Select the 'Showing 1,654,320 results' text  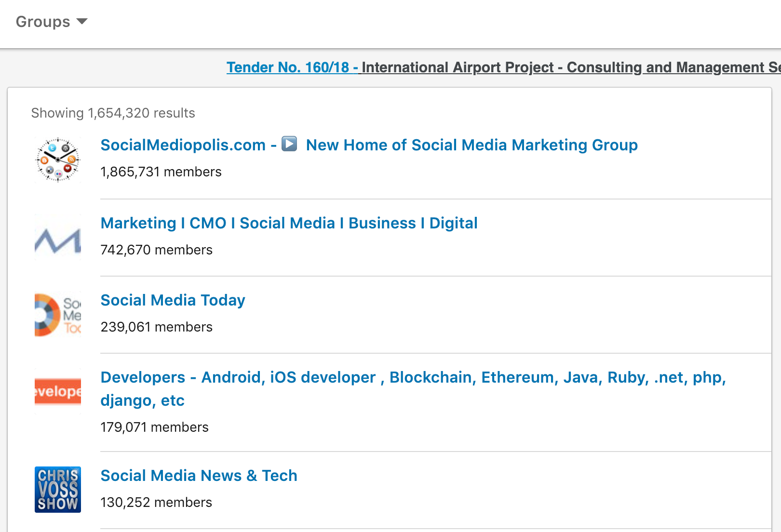pyautogui.click(x=113, y=113)
